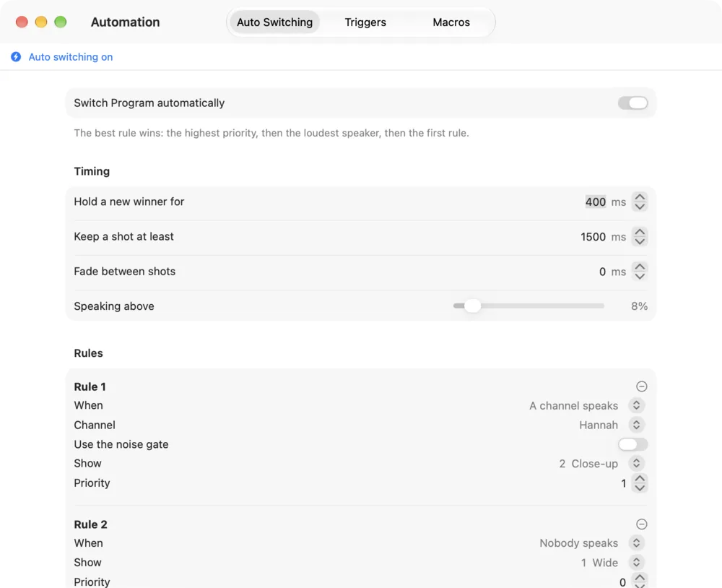
Task: Click the blue lightning bolt auto switching icon
Action: 16,56
